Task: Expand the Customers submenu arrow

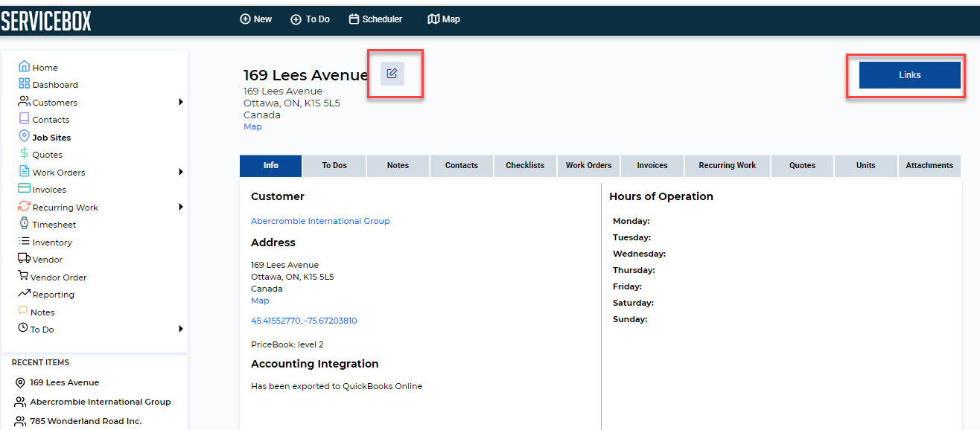Action: 180,102
